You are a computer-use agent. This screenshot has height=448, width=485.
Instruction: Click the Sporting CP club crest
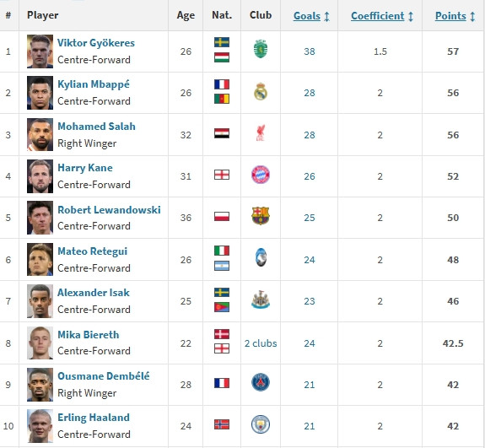click(261, 49)
